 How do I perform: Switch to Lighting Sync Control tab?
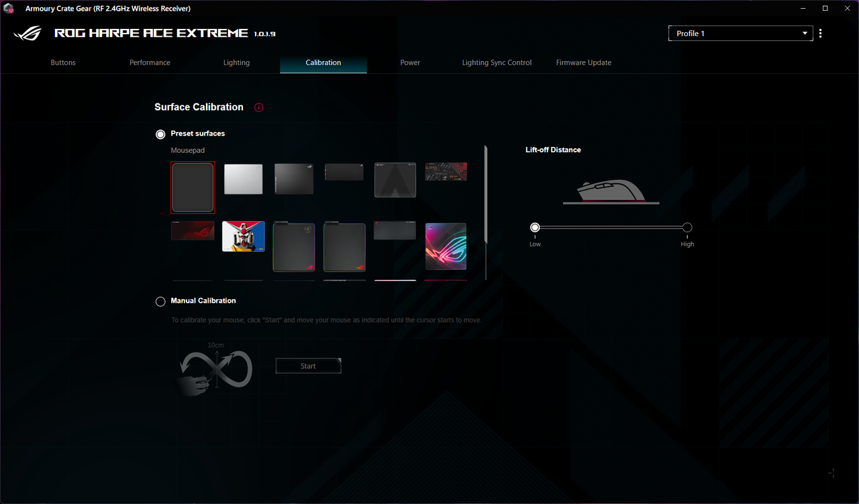[497, 62]
